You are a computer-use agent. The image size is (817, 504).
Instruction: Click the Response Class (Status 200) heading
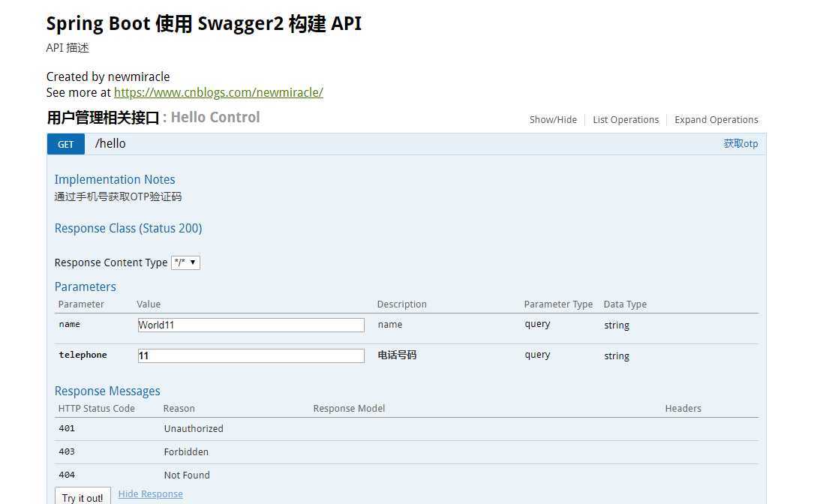pyautogui.click(x=128, y=229)
